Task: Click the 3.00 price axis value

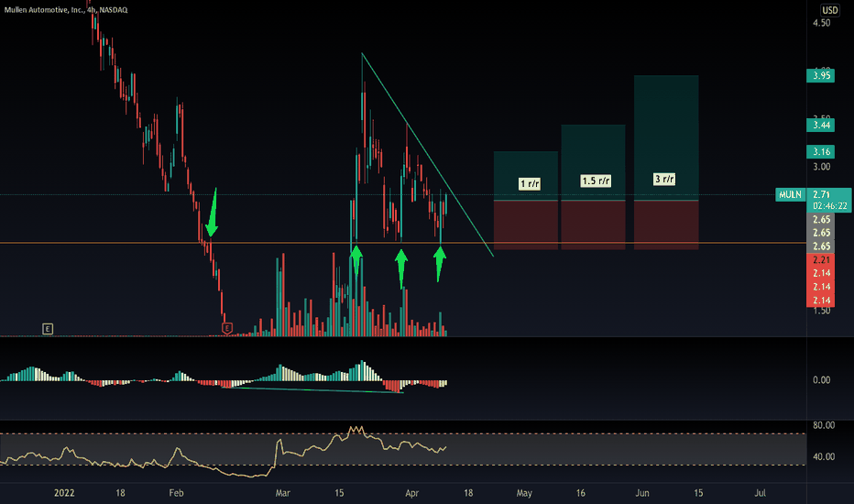Action: [x=821, y=167]
